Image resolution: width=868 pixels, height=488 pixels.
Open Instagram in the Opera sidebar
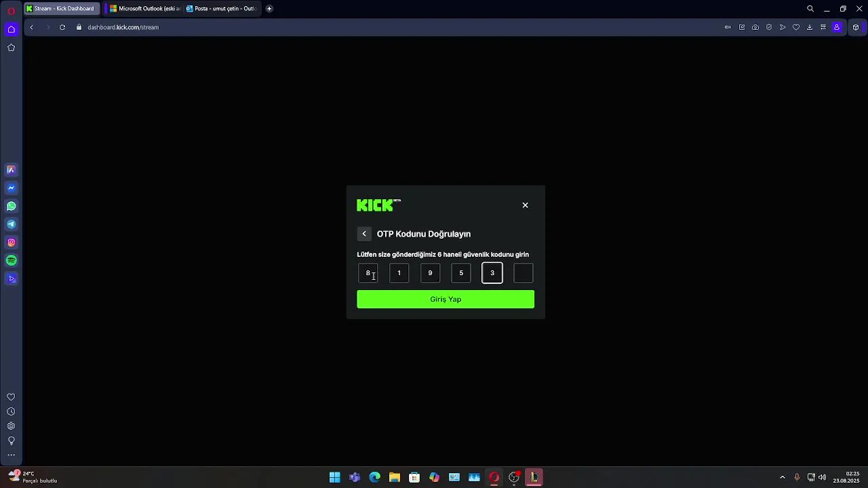pos(11,242)
